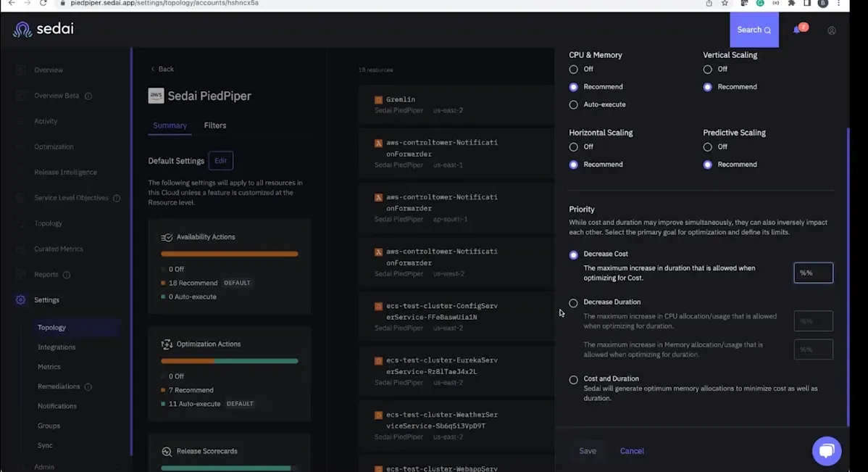868x472 pixels.
Task: Click the Optimization Actions progress bar
Action: (229, 361)
